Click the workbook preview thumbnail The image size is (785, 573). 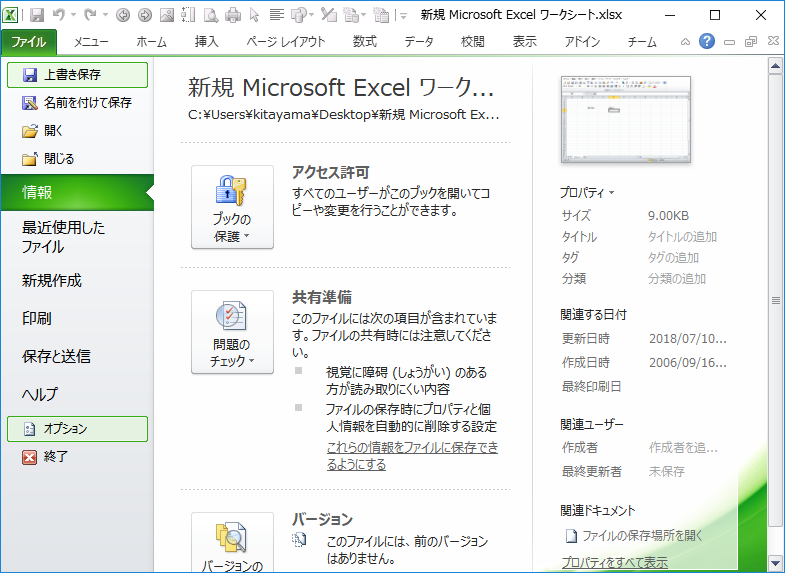[625, 119]
